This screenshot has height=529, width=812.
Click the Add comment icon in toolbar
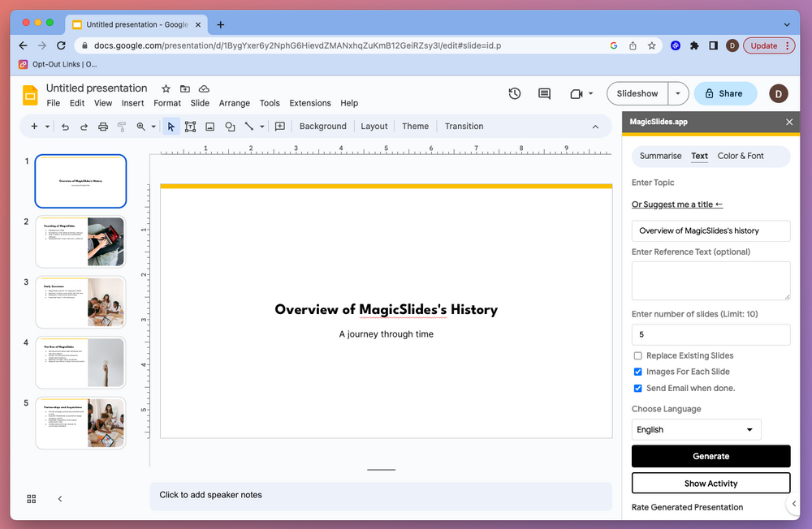(280, 127)
